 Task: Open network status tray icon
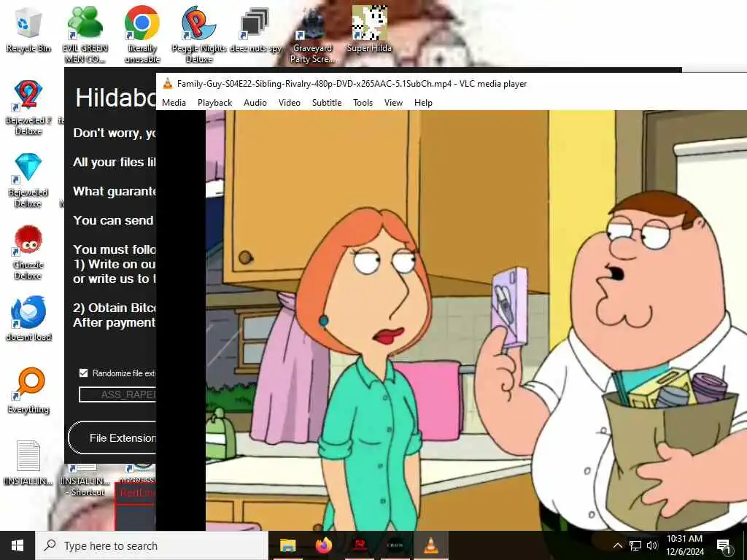click(635, 545)
